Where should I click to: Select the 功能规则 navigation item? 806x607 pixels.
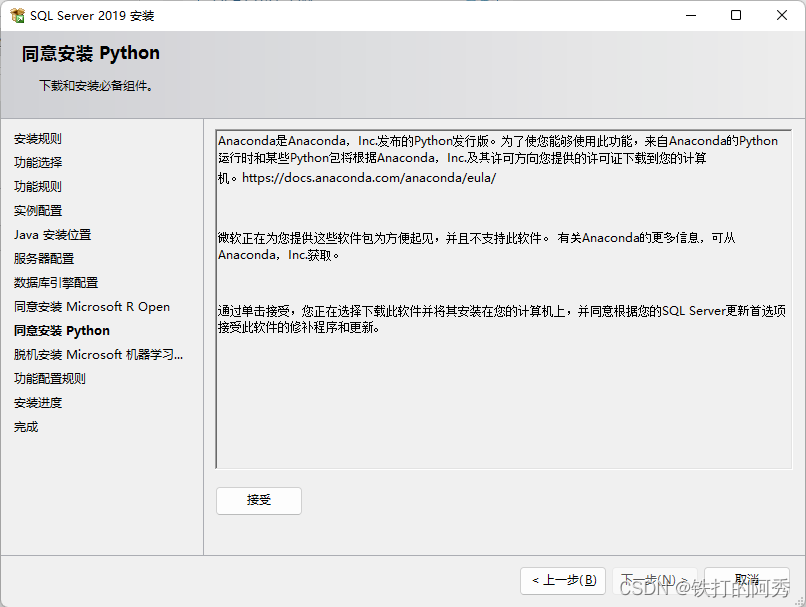pos(38,186)
